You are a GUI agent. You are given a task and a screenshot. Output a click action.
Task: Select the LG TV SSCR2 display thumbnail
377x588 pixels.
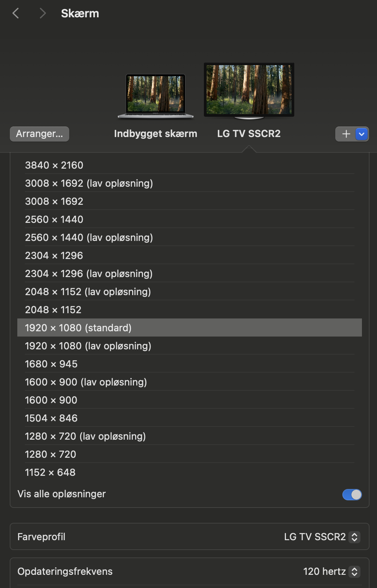click(x=249, y=90)
